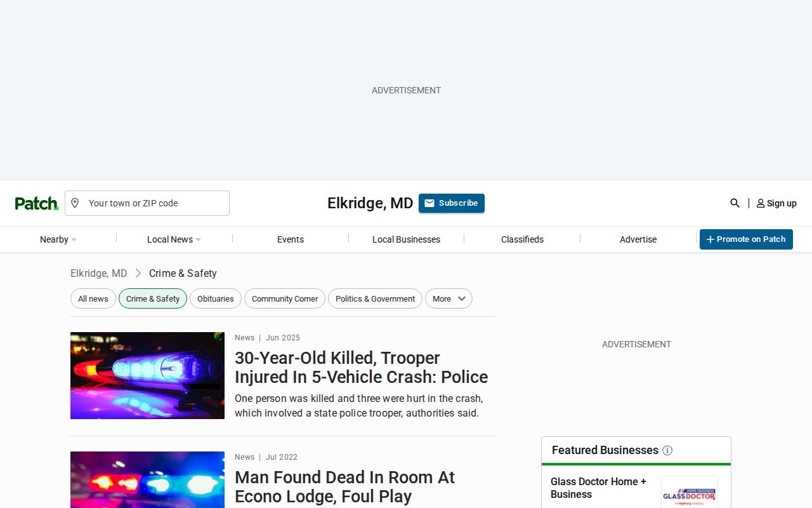Click the Econo Lodge article thumbnail
The image size is (812, 508).
147,479
